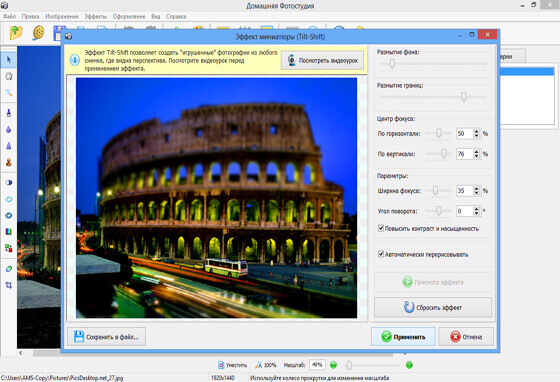
Task: Select the arrow pointer tool in left toolbar
Action: [9, 60]
